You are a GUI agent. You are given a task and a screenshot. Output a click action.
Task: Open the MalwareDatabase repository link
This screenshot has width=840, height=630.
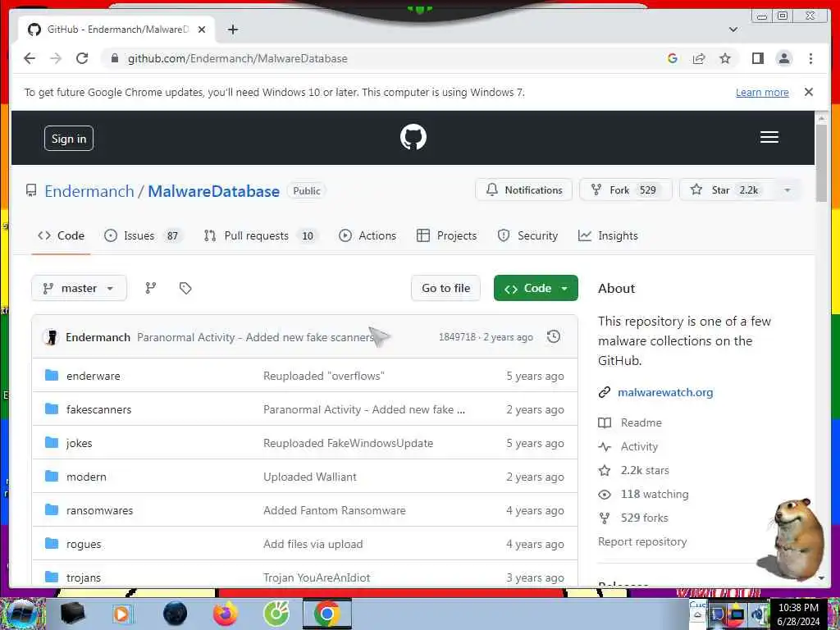(214, 191)
